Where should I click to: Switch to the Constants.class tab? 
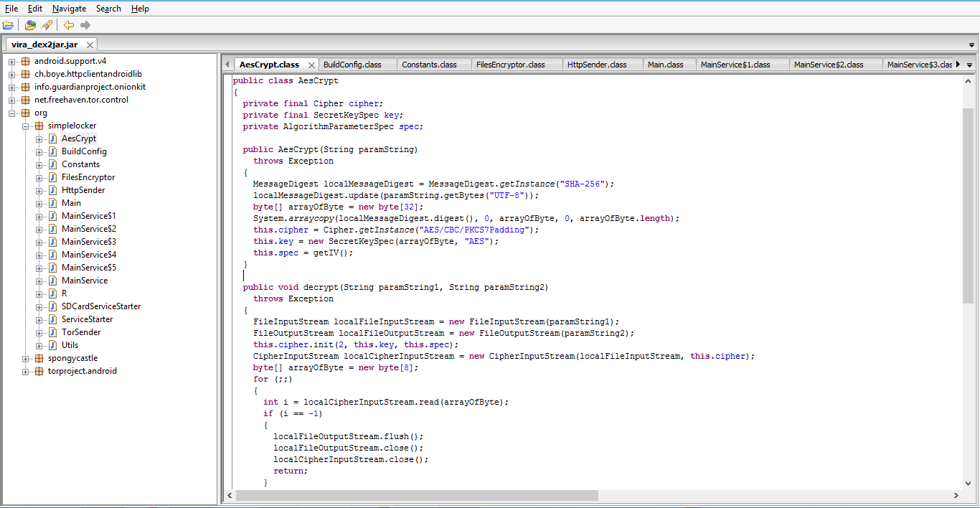tap(429, 65)
